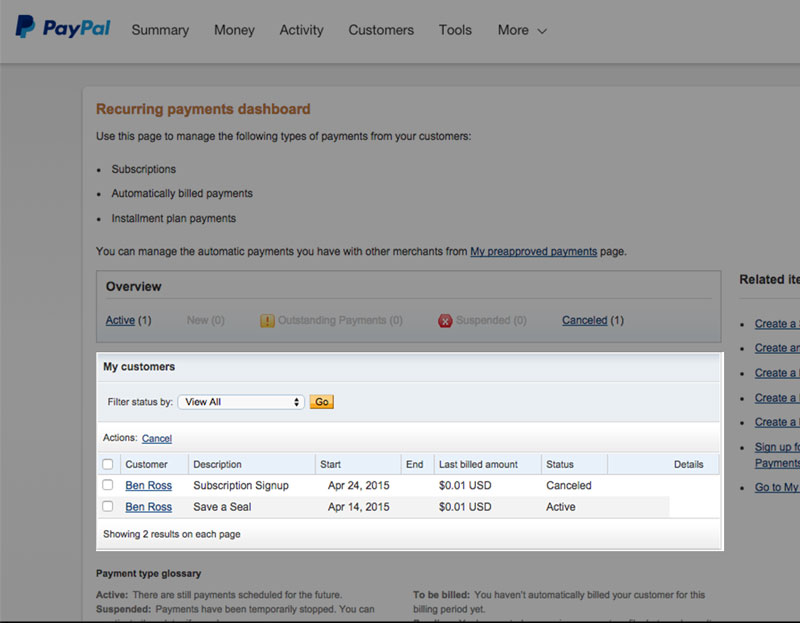Open the Summary tab
Viewport: 800px width, 623px height.
coord(160,30)
